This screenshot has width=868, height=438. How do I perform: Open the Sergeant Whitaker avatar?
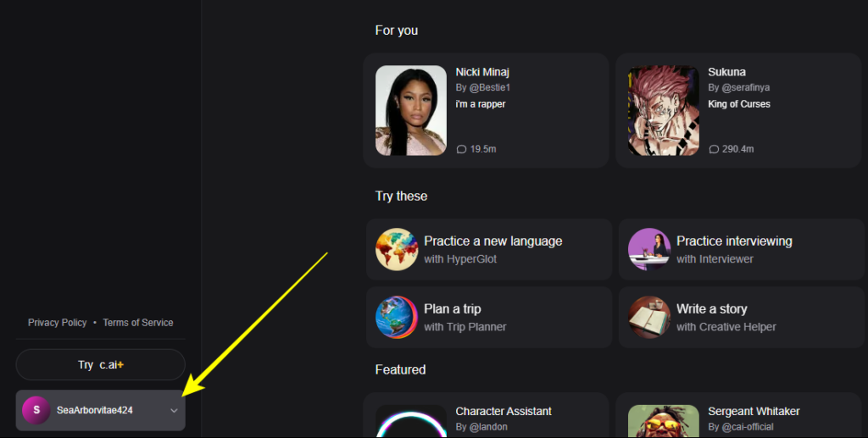[663, 421]
